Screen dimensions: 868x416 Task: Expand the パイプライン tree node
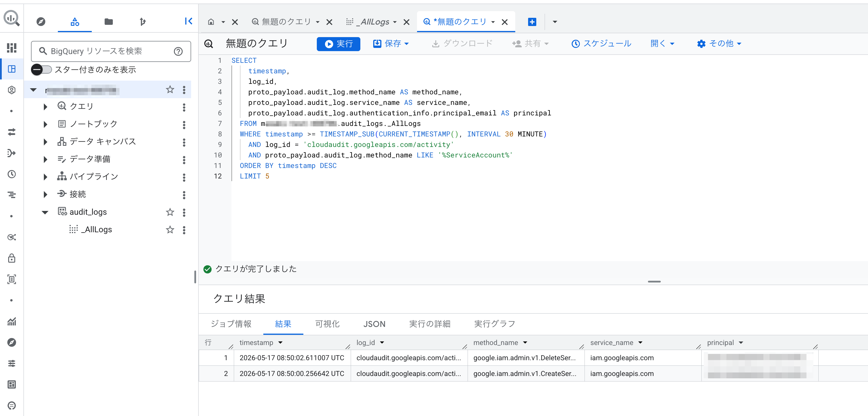click(45, 177)
